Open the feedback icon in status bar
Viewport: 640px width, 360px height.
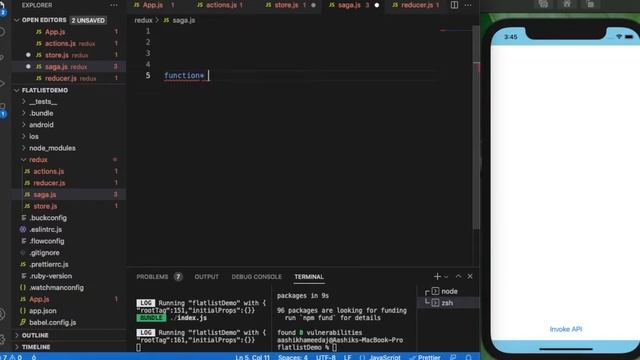click(x=453, y=357)
